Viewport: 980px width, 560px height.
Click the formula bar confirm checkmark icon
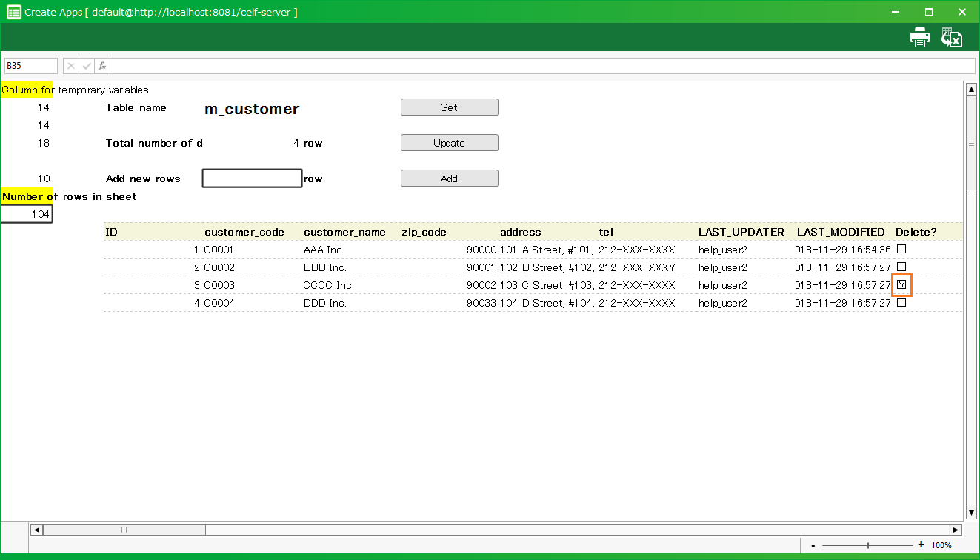click(87, 66)
